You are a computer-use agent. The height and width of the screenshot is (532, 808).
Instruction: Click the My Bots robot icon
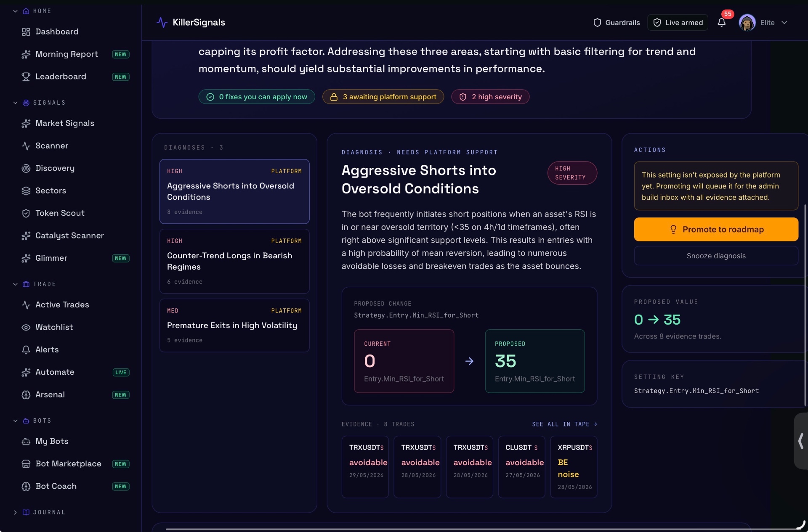coord(26,442)
